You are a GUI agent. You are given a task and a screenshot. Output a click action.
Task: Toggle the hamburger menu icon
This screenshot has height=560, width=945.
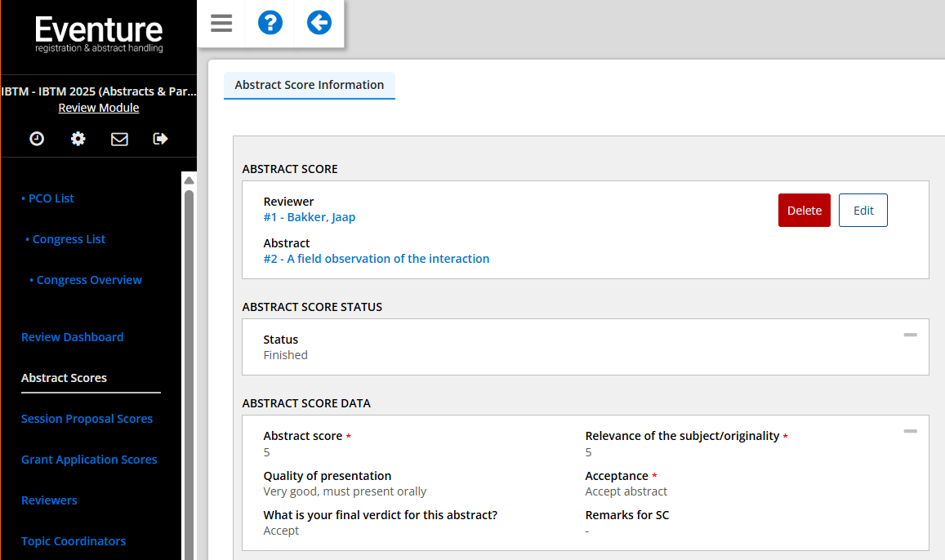[221, 23]
